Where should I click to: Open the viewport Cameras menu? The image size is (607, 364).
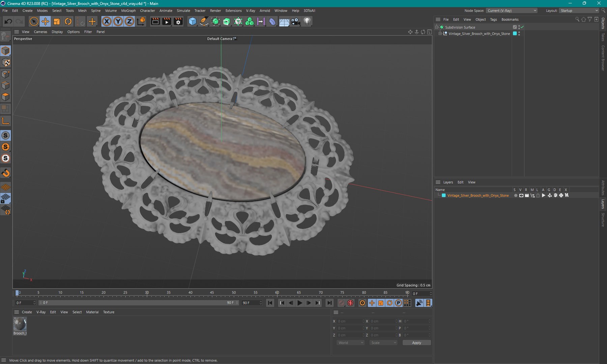[x=40, y=32]
